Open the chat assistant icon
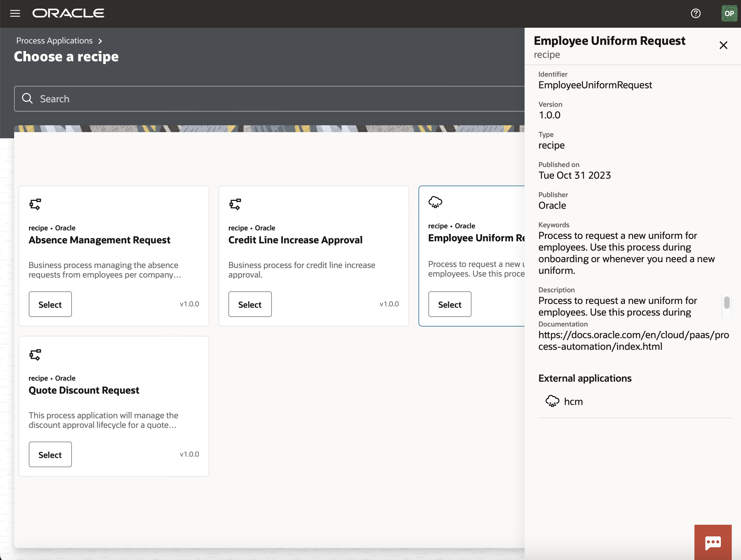The height and width of the screenshot is (560, 741). [x=713, y=542]
